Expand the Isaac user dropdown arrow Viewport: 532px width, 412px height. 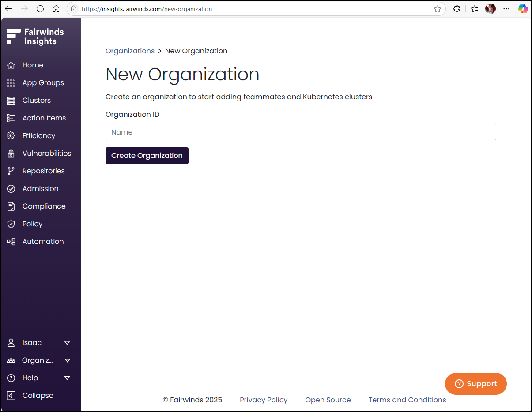click(67, 343)
